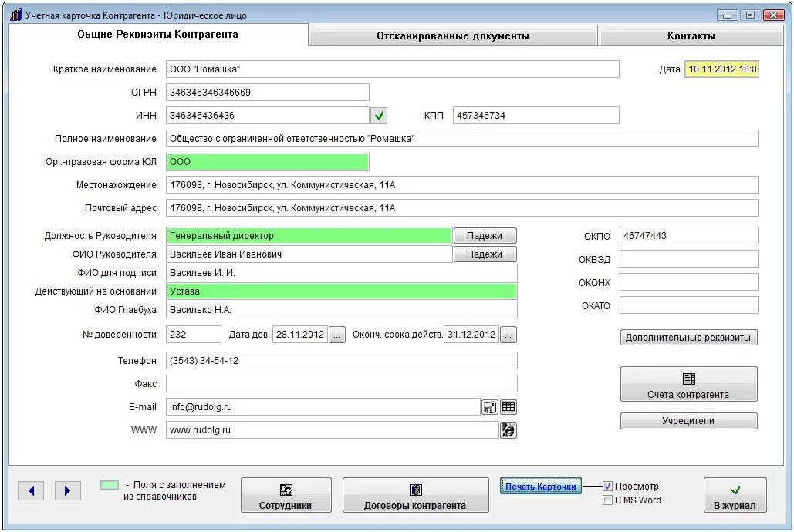Click the yellow Дата field

click(x=721, y=69)
